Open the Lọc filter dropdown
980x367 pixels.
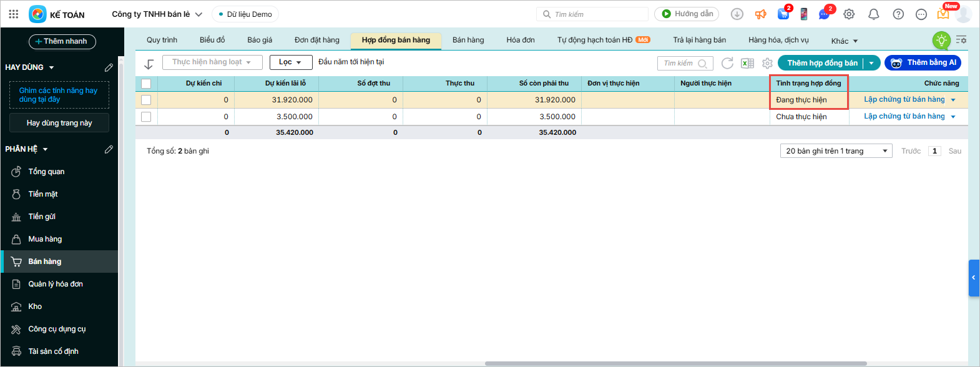pos(290,62)
